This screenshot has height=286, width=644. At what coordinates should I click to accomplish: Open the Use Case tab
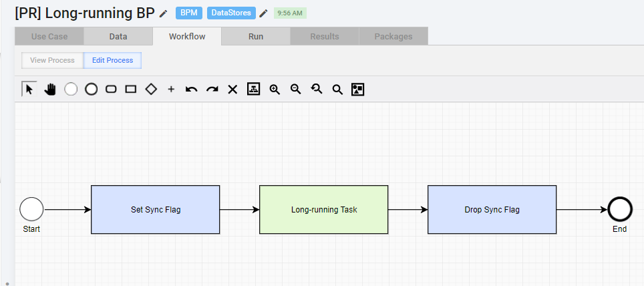[x=49, y=36]
